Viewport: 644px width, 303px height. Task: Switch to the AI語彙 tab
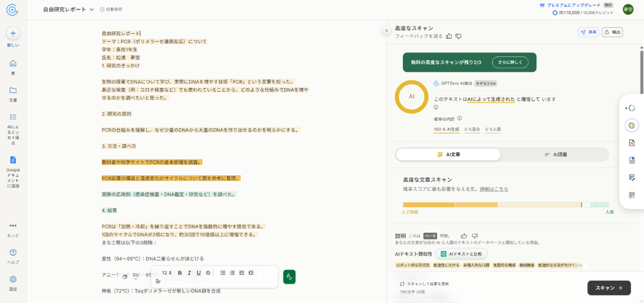click(x=555, y=154)
